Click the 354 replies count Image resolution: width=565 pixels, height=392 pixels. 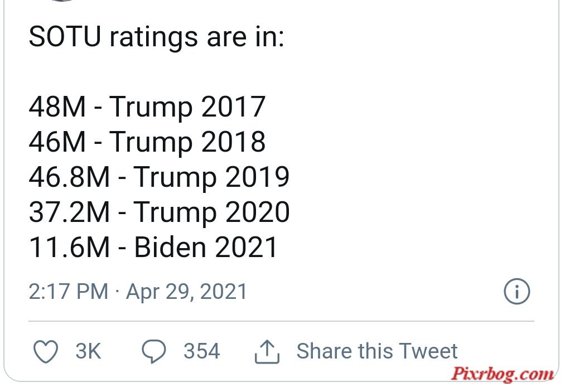tap(202, 351)
